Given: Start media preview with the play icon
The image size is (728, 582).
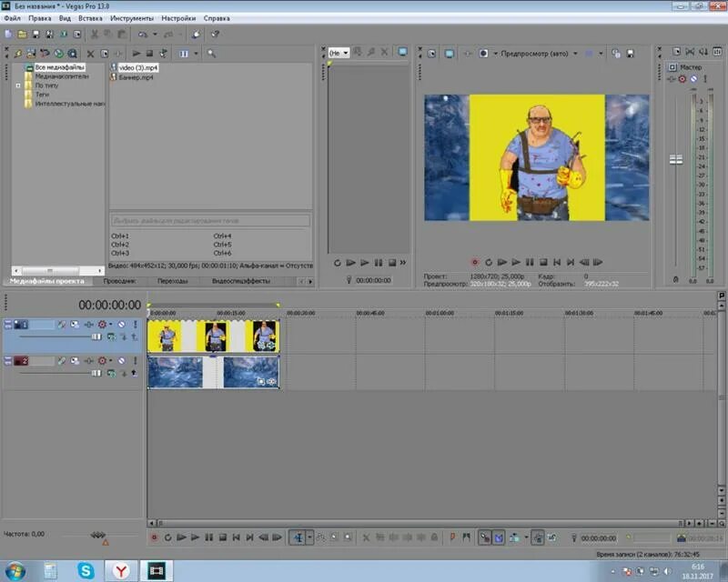Looking at the screenshot, I should click(136, 54).
